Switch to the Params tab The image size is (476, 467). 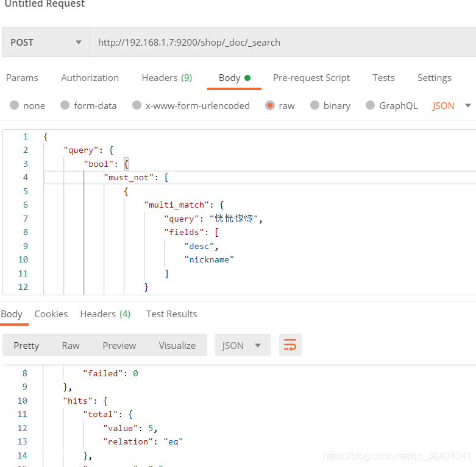click(22, 78)
